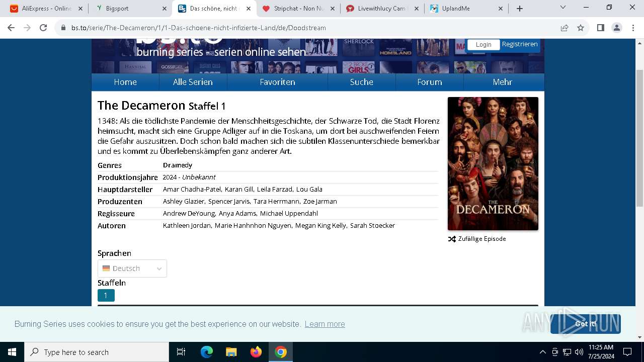Close the Stripchat tab

click(x=333, y=9)
